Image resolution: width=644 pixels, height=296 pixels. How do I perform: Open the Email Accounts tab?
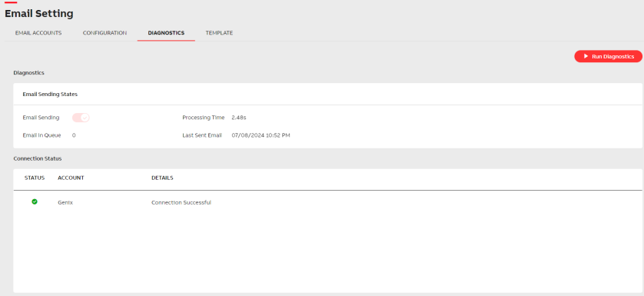[38, 33]
